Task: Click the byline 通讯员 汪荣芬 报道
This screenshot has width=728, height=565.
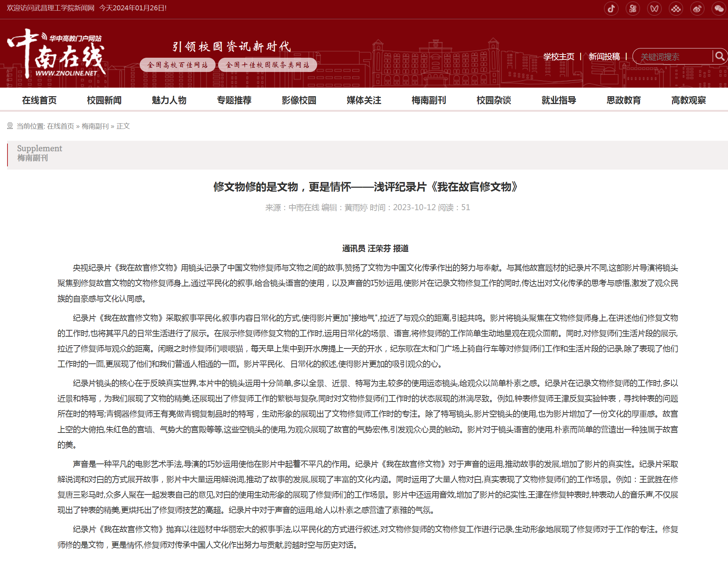Action: (375, 248)
